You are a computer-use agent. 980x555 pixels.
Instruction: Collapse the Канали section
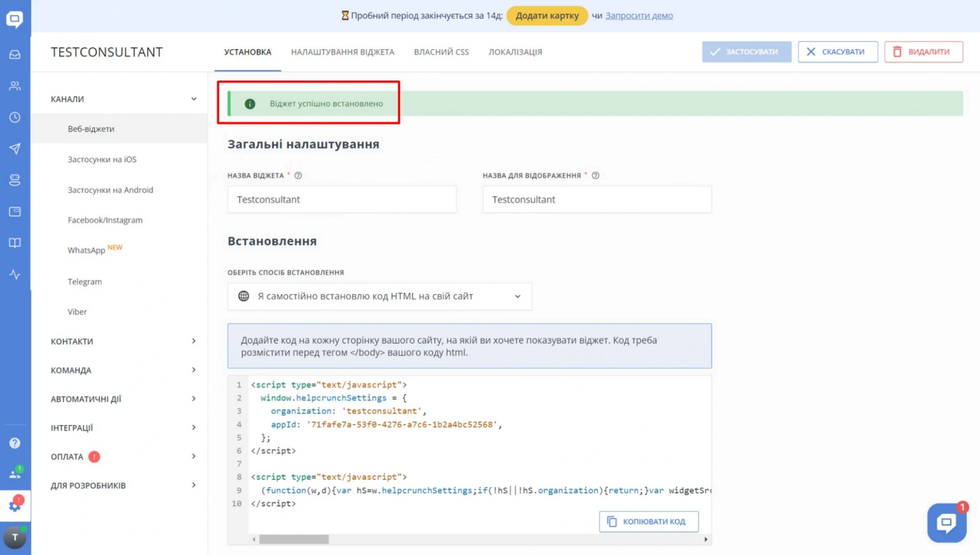(194, 99)
